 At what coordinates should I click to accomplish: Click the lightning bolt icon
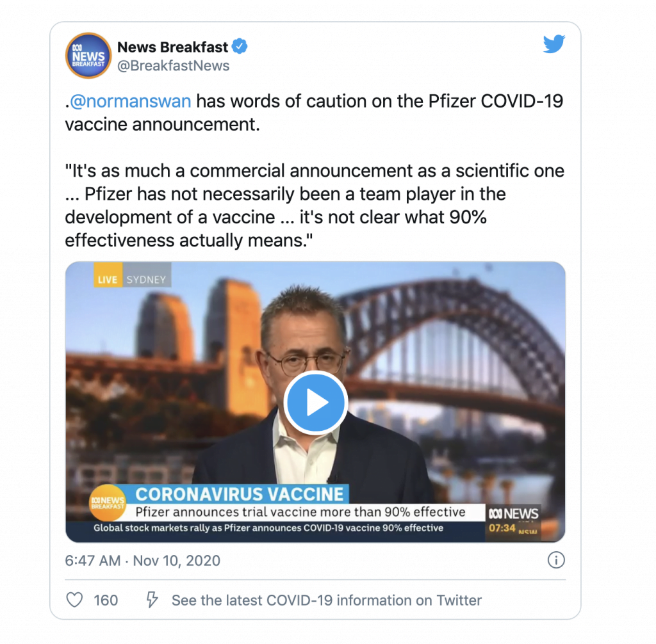[x=152, y=600]
